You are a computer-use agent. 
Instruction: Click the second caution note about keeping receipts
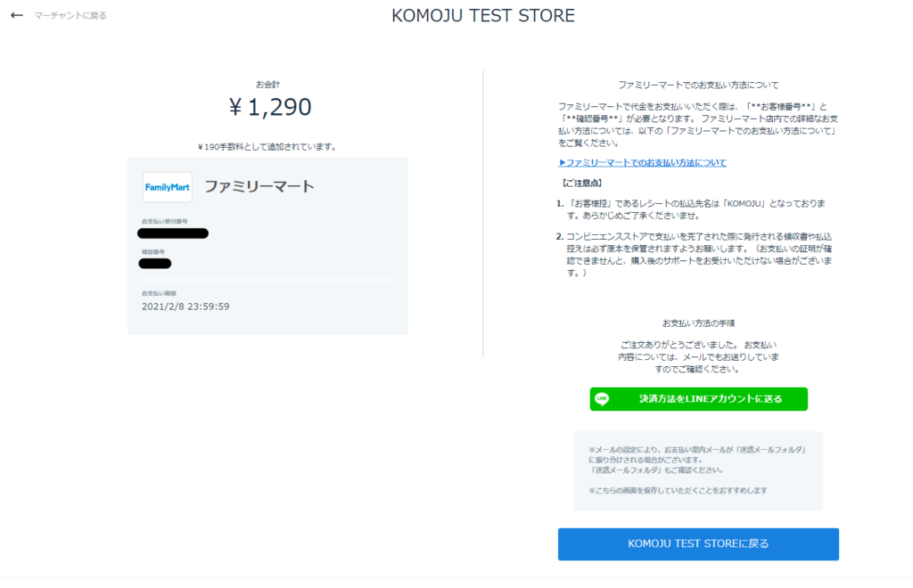(695, 255)
